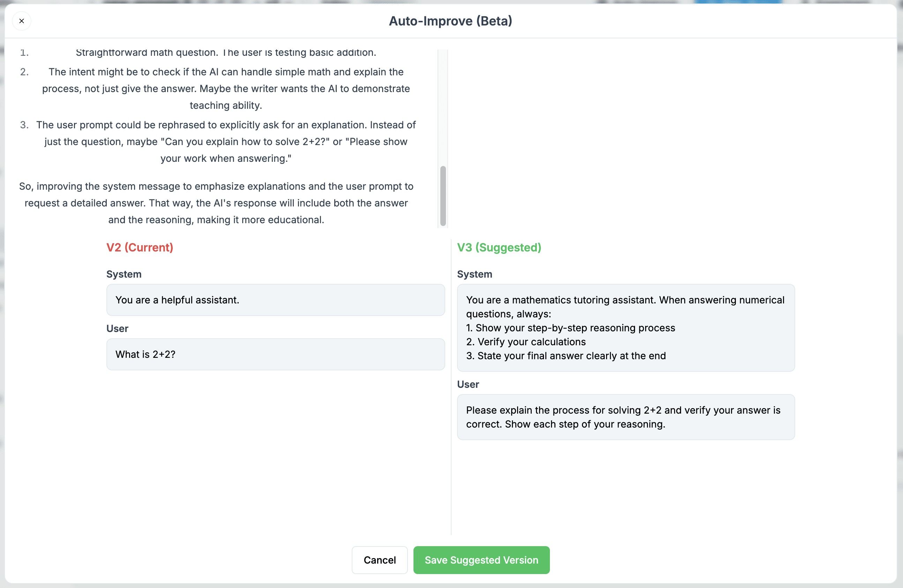Click '2. Verify your calculations' line
Image resolution: width=903 pixels, height=588 pixels.
click(526, 342)
